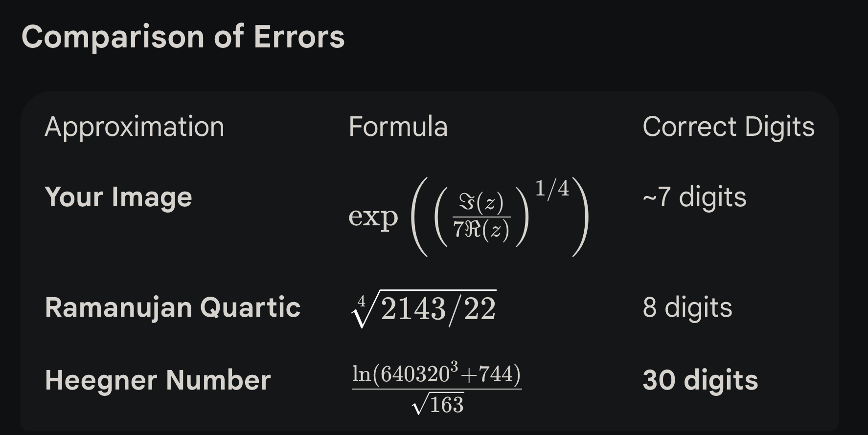This screenshot has width=868, height=435.
Task: Click the 7ℜ(z) denominator
Action: pyautogui.click(x=481, y=229)
